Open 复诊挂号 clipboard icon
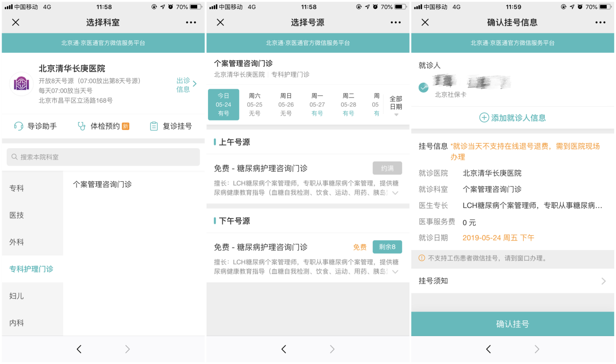Image resolution: width=616 pixels, height=364 pixels. tap(154, 126)
